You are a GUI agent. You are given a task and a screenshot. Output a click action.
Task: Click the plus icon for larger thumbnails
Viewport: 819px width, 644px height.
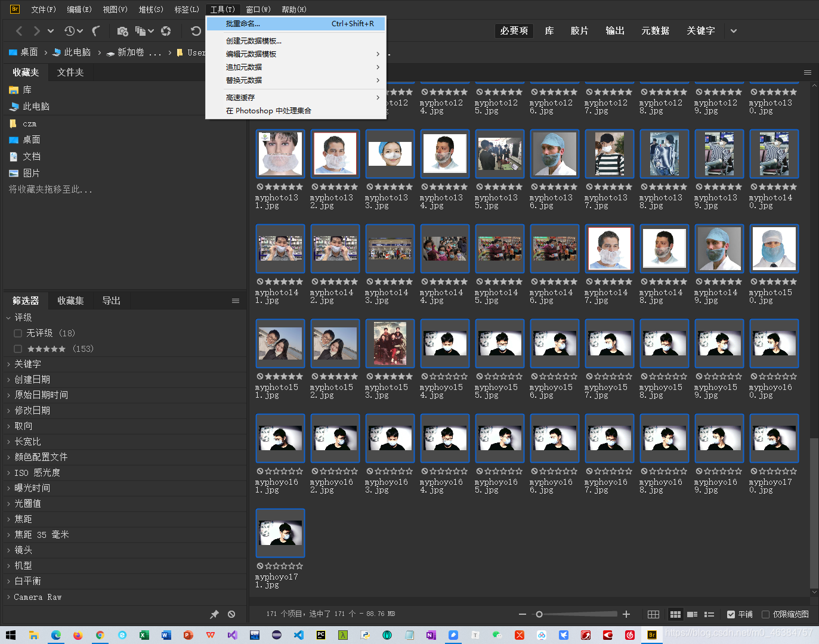click(x=626, y=614)
